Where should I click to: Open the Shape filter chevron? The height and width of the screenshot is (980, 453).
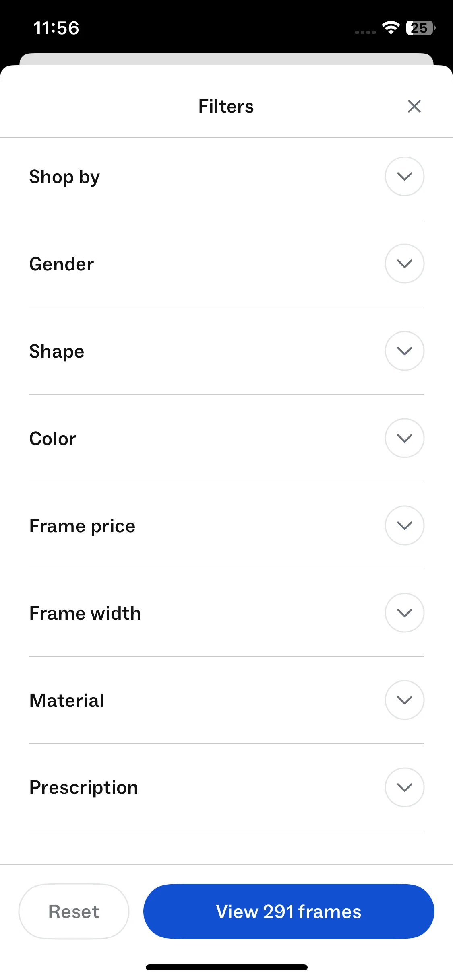(404, 351)
